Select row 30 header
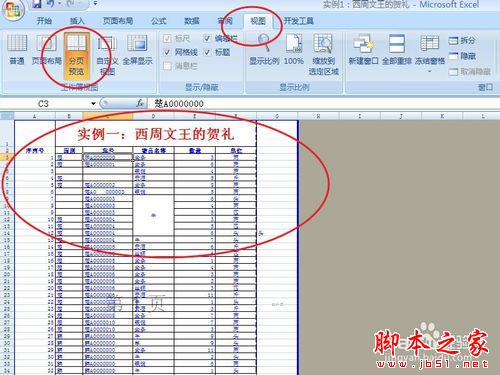The width and height of the screenshot is (500, 375). (x=7, y=343)
